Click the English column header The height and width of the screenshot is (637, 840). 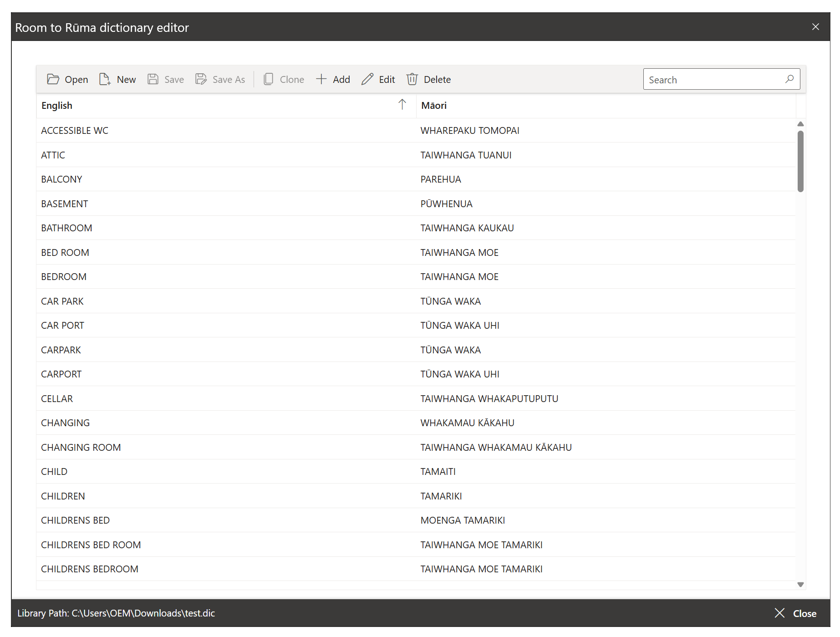[56, 105]
